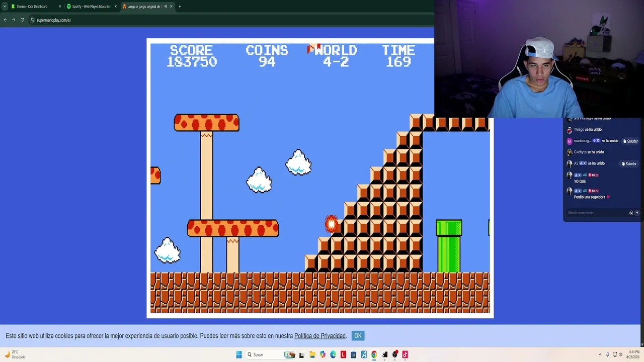Open the red L app in the taskbar
Viewport: 644px width, 362px height.
click(x=343, y=354)
